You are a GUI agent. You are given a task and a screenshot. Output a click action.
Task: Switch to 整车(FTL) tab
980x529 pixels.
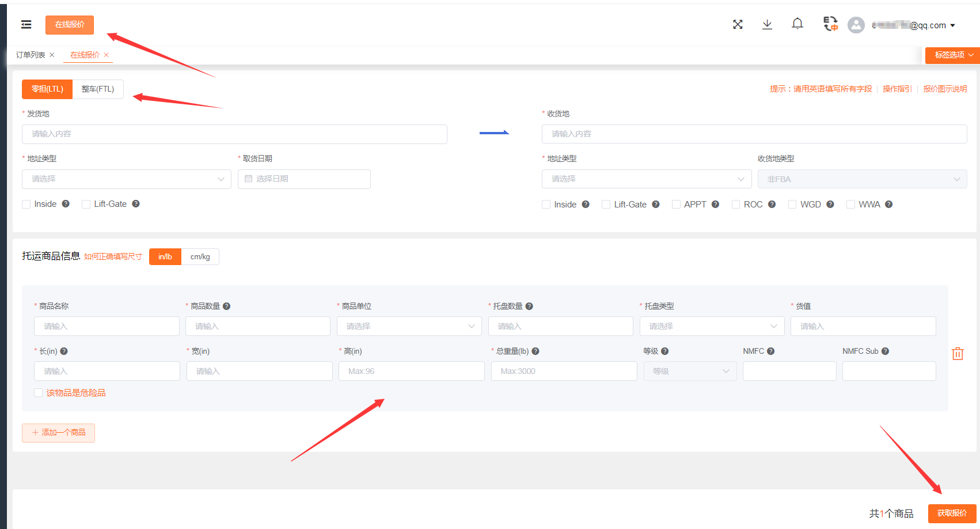pos(98,89)
